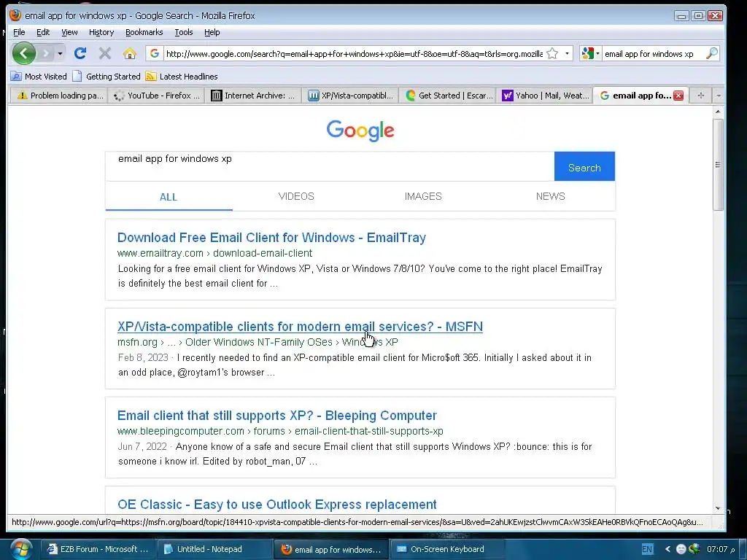Click the Google logo
This screenshot has width=747, height=560.
click(x=360, y=130)
